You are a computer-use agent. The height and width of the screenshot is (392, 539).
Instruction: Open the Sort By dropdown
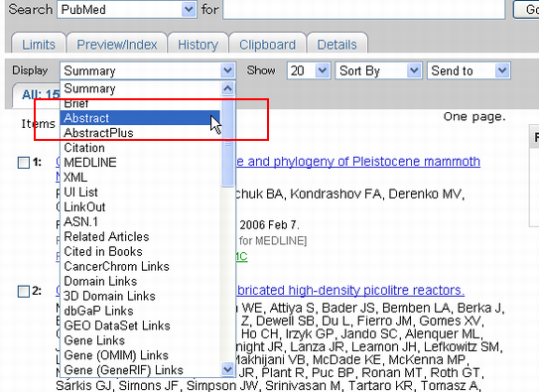[x=378, y=70]
